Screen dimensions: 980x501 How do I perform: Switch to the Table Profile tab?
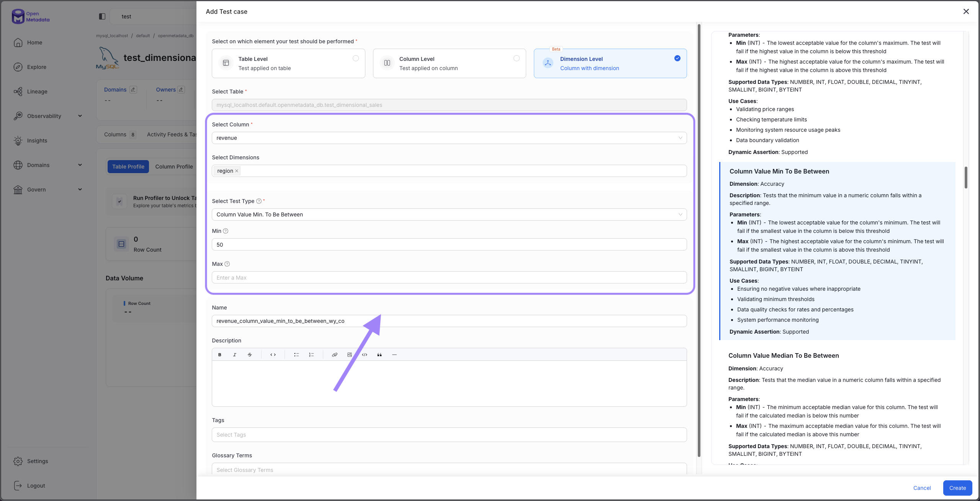coord(128,166)
